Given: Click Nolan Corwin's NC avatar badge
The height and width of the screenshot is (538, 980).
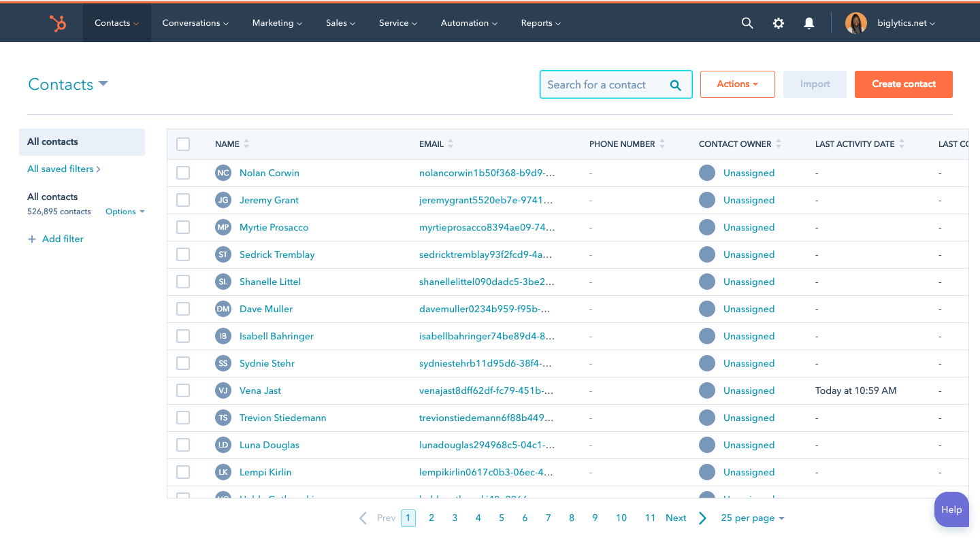Looking at the screenshot, I should click(x=223, y=173).
